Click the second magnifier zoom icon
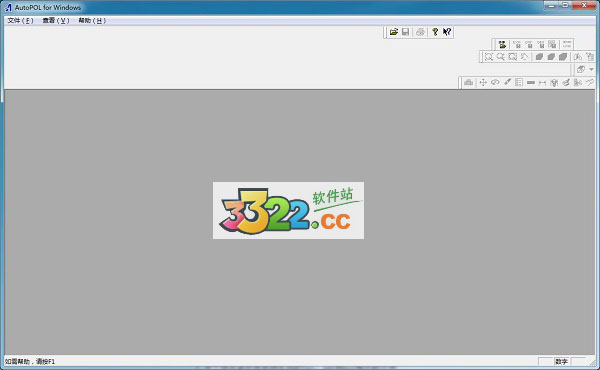 (501, 57)
